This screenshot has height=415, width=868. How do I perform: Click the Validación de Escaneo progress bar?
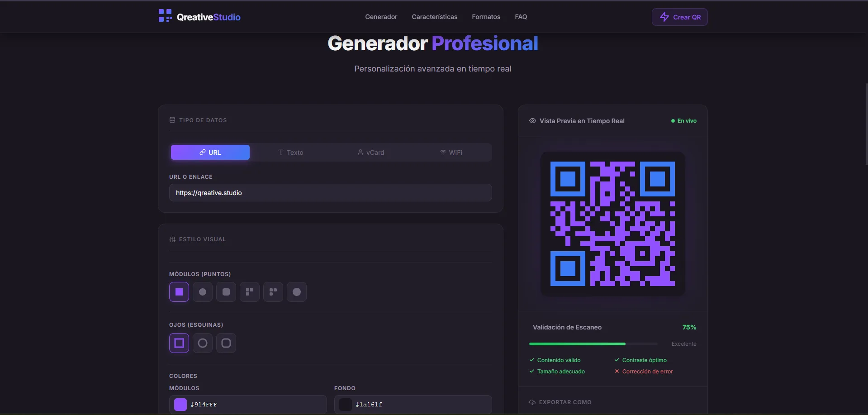click(593, 344)
